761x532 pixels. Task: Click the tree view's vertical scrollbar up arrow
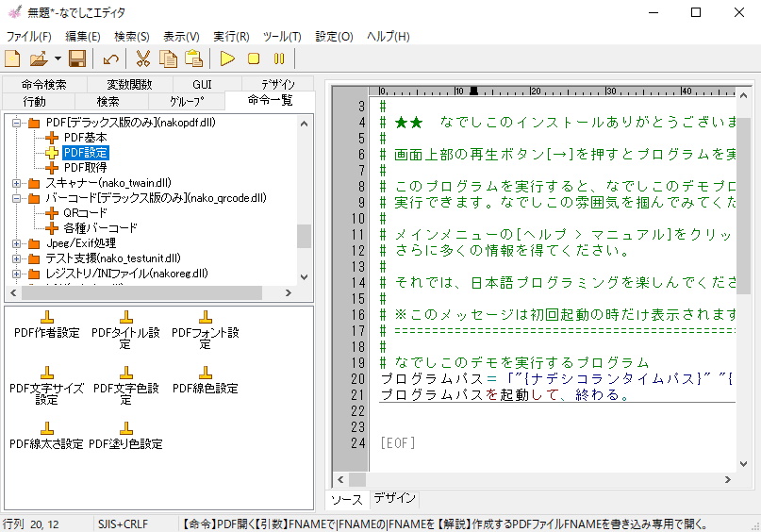click(x=305, y=124)
